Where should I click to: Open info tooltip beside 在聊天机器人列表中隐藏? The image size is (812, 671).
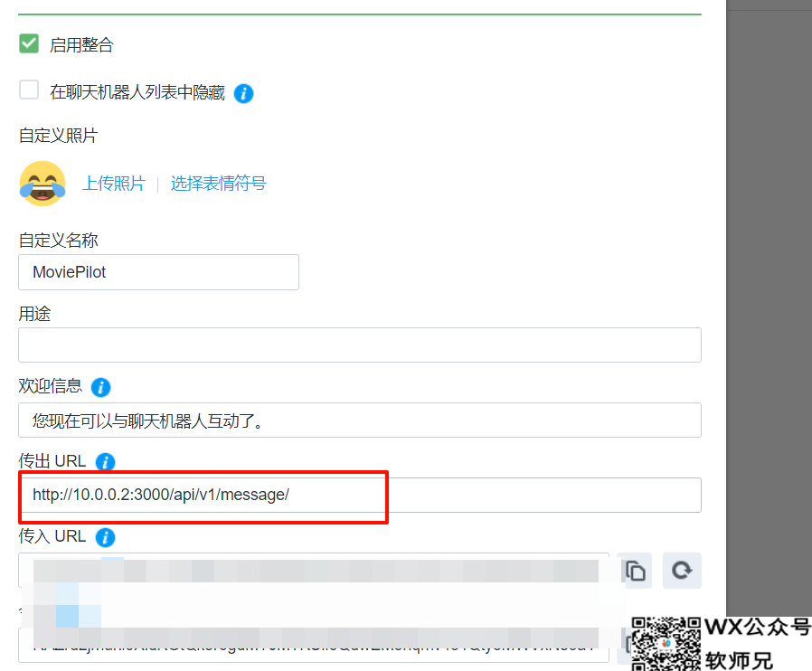tap(243, 94)
